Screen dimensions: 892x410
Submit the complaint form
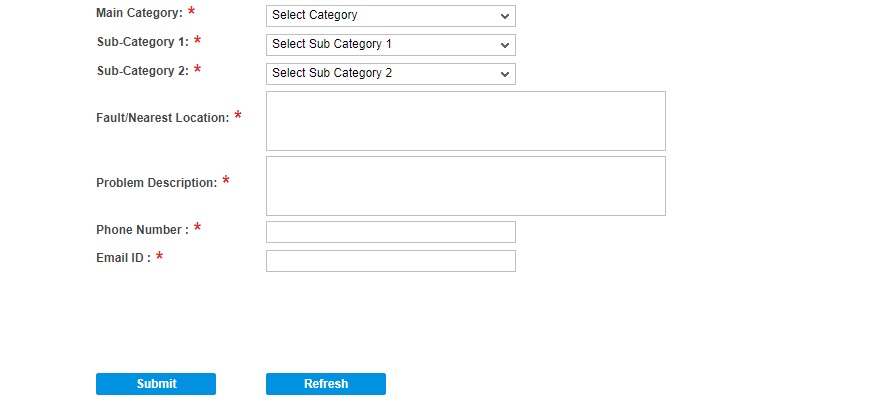(156, 384)
